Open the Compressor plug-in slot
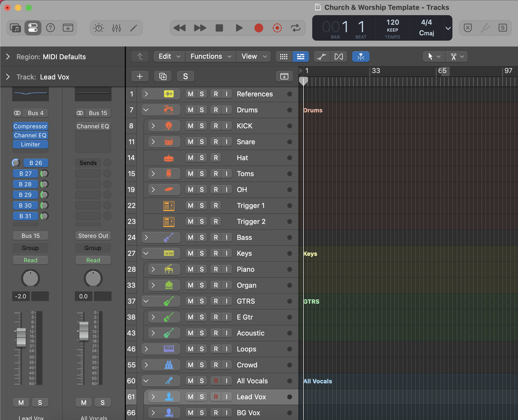 point(31,126)
